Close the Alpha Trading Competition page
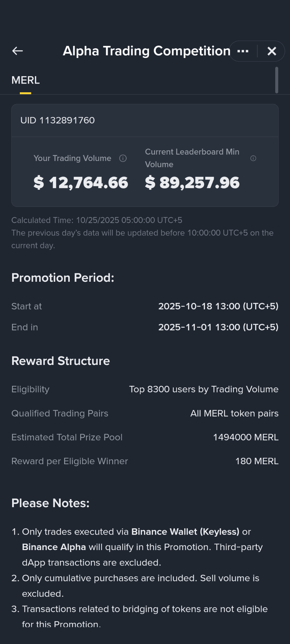Image resolution: width=290 pixels, height=644 pixels. point(272,51)
